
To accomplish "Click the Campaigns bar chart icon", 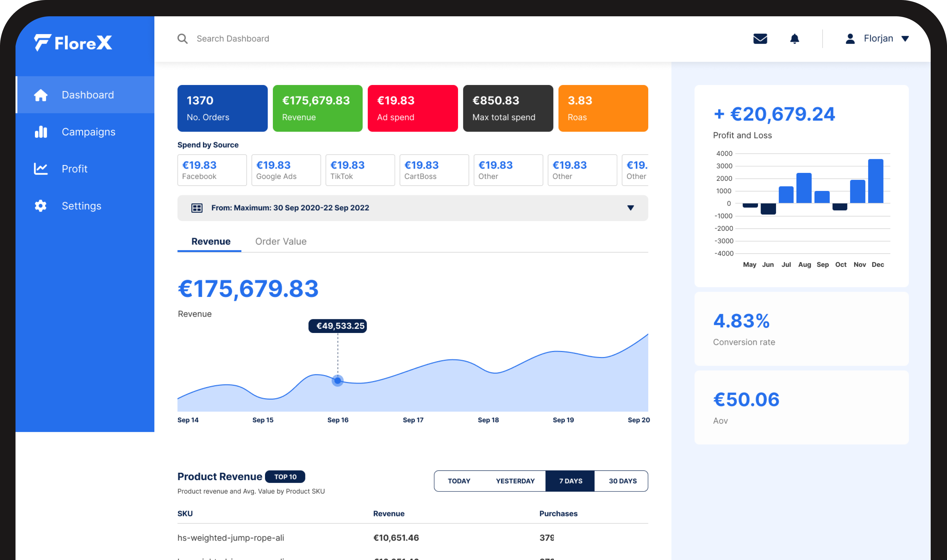I will tap(41, 132).
